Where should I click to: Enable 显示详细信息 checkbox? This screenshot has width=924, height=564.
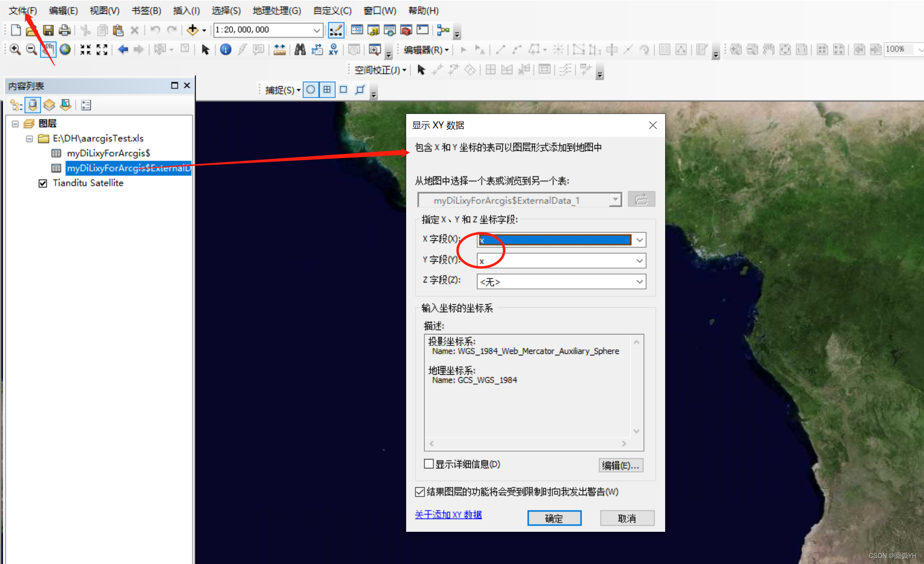point(429,463)
